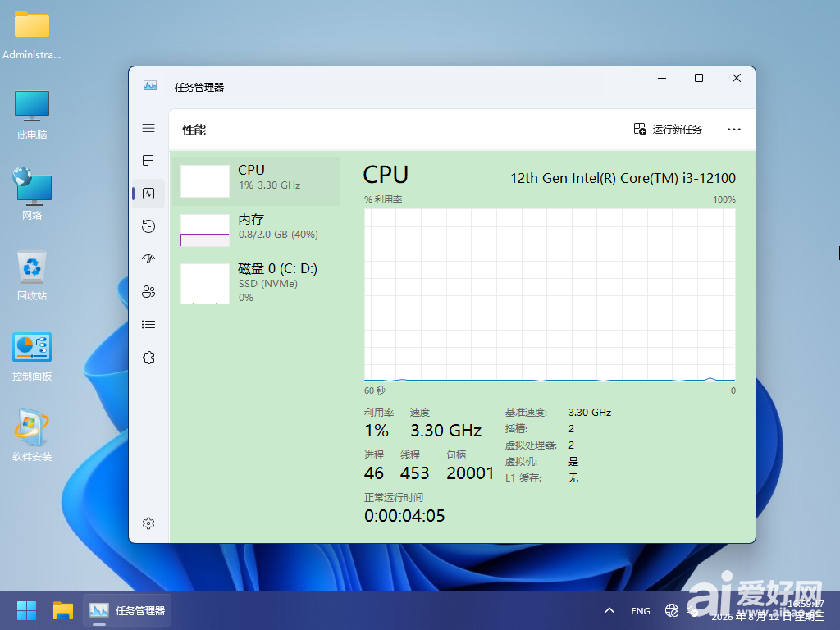Click the 虚拟处理器 label
The image size is (840, 630).
[x=531, y=445]
